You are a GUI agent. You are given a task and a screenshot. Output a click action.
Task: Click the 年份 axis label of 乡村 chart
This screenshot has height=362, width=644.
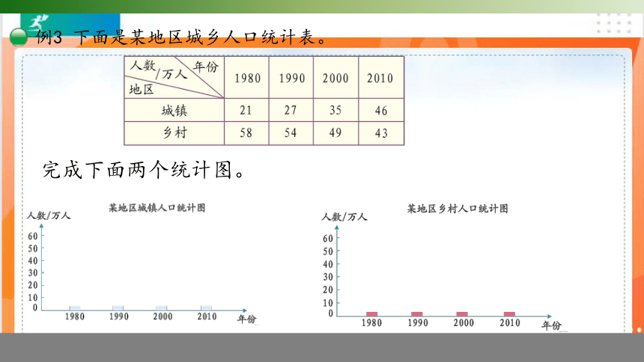552,325
